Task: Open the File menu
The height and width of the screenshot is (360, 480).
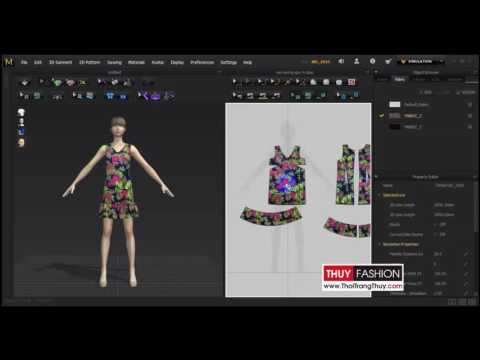Action: pos(24,62)
